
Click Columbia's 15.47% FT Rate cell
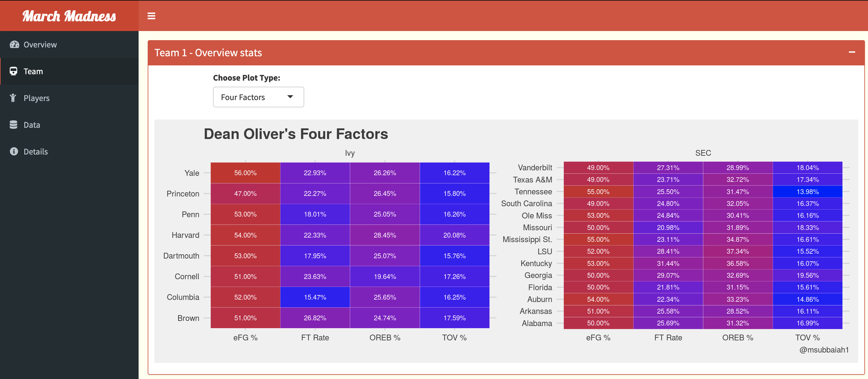tap(315, 297)
